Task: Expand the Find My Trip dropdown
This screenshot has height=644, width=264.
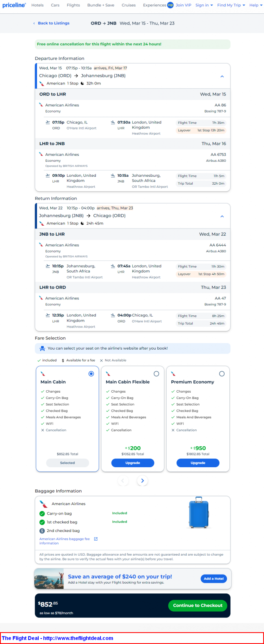Action: click(x=231, y=5)
